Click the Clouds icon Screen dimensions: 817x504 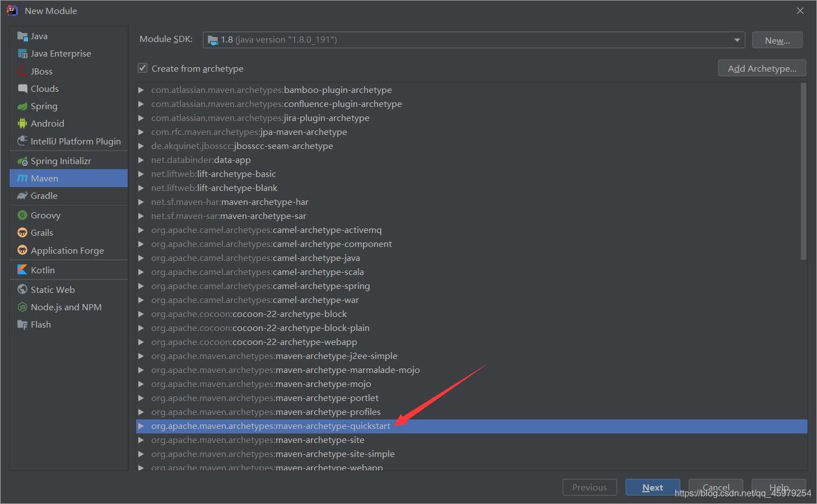pyautogui.click(x=22, y=88)
